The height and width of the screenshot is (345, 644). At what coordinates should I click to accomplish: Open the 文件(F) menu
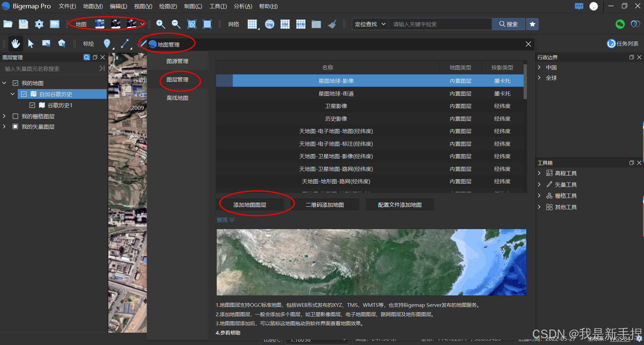point(67,6)
